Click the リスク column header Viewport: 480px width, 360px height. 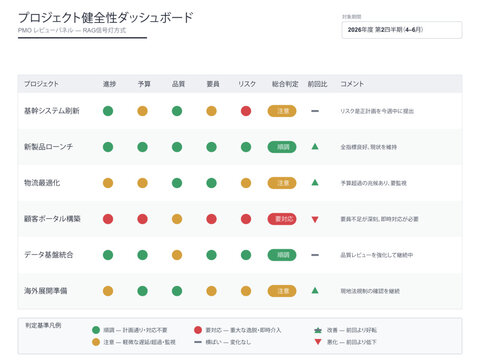pos(247,84)
